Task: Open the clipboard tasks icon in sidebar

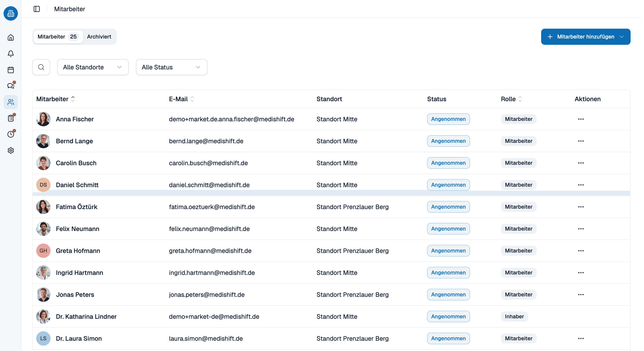Action: pyautogui.click(x=11, y=118)
